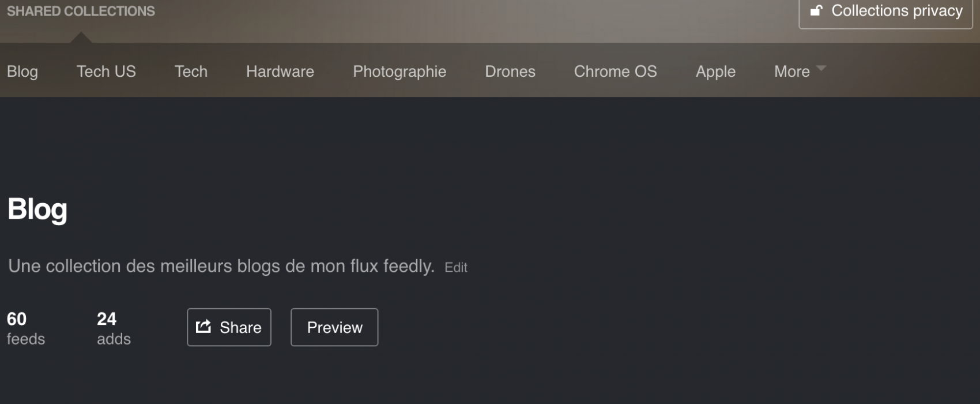This screenshot has width=980, height=404.
Task: Click the More menu label
Action: coord(792,72)
